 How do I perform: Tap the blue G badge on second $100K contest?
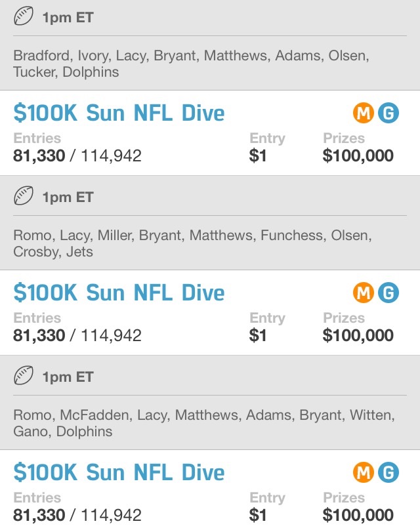[388, 293]
